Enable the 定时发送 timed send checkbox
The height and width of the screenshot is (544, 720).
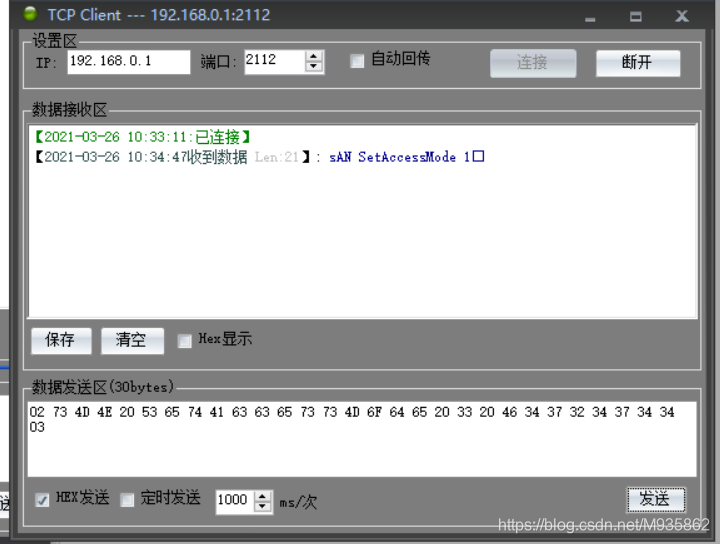[x=127, y=499]
